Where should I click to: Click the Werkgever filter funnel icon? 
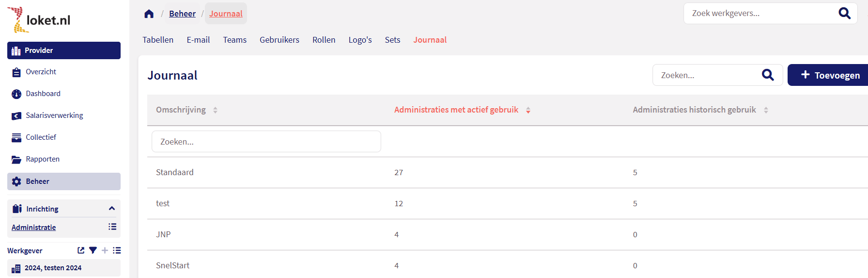tap(93, 250)
